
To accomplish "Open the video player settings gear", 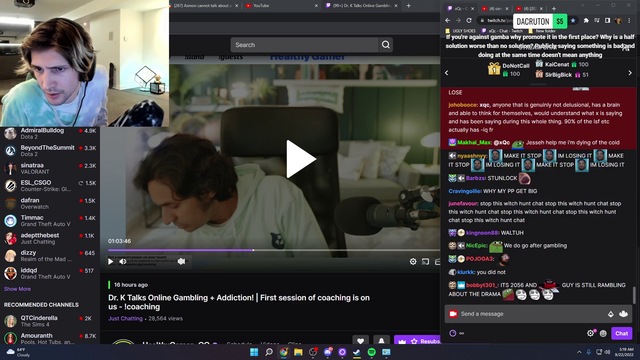I will tap(413, 261).
